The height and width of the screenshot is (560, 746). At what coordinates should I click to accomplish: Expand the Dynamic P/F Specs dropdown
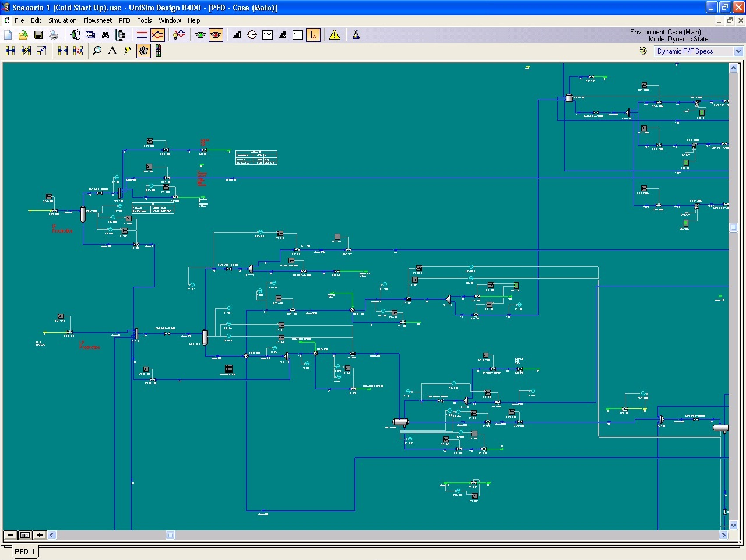738,51
